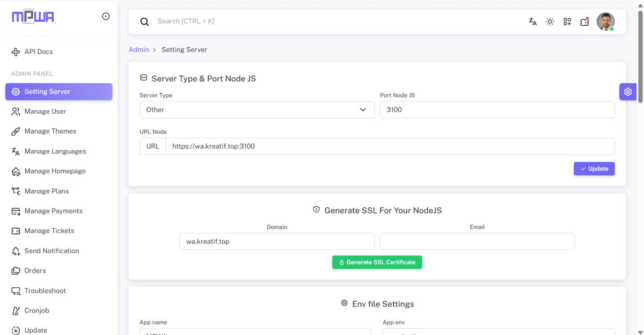644x335 pixels.
Task: Navigate to Manage Plans
Action: [59, 191]
